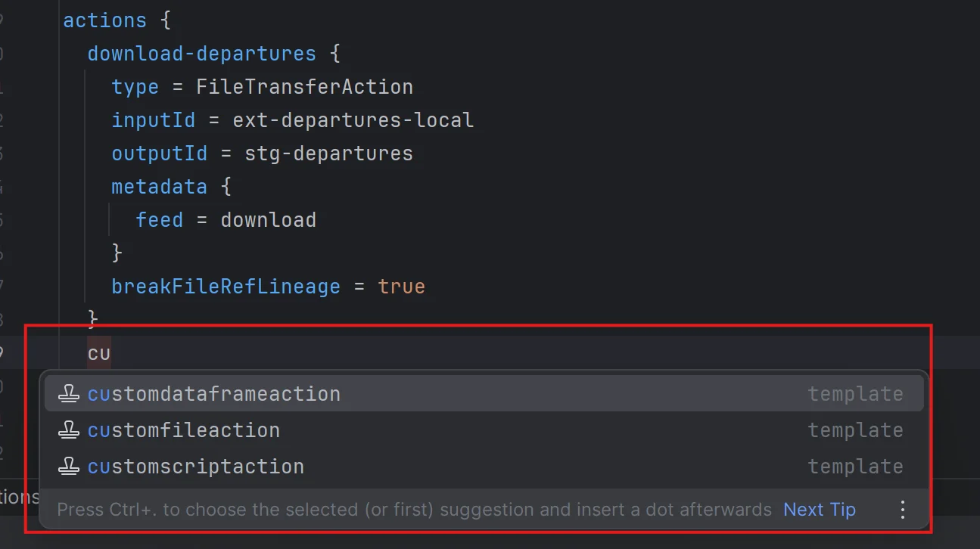The width and height of the screenshot is (980, 549).
Task: Click the feed property inside metadata block
Action: pyautogui.click(x=159, y=219)
